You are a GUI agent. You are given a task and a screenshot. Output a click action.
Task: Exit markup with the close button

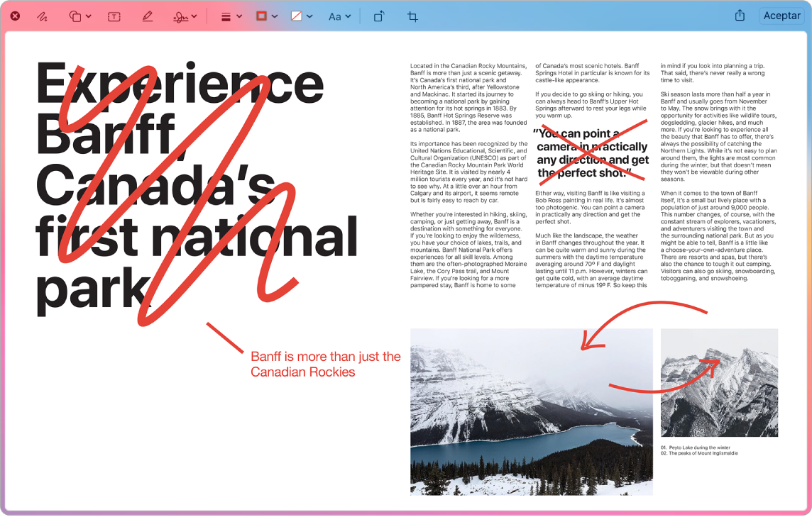14,16
